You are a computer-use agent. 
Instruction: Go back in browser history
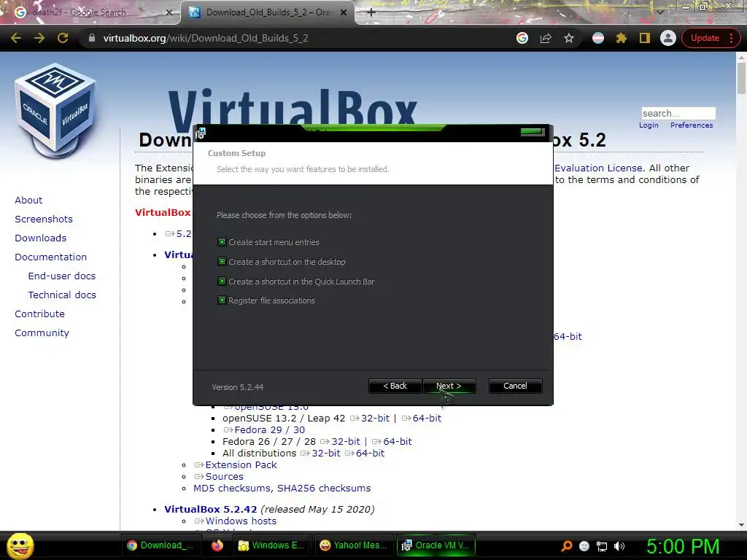[16, 38]
